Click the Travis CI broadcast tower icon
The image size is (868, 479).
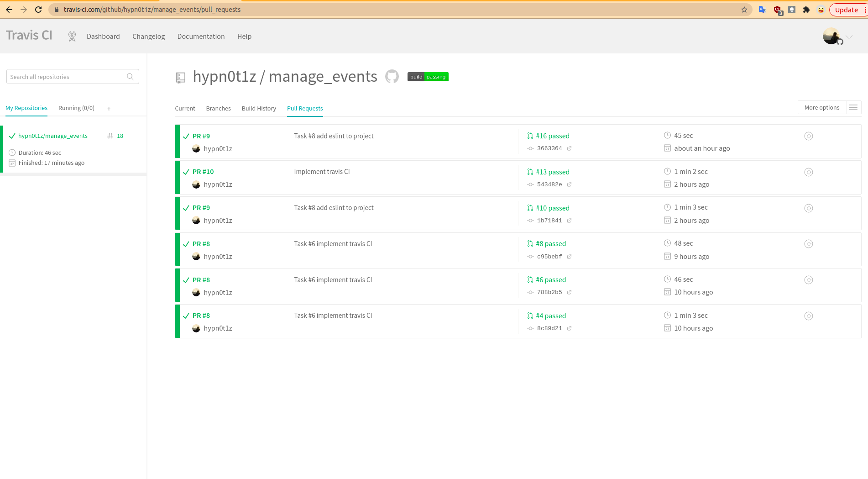[72, 36]
